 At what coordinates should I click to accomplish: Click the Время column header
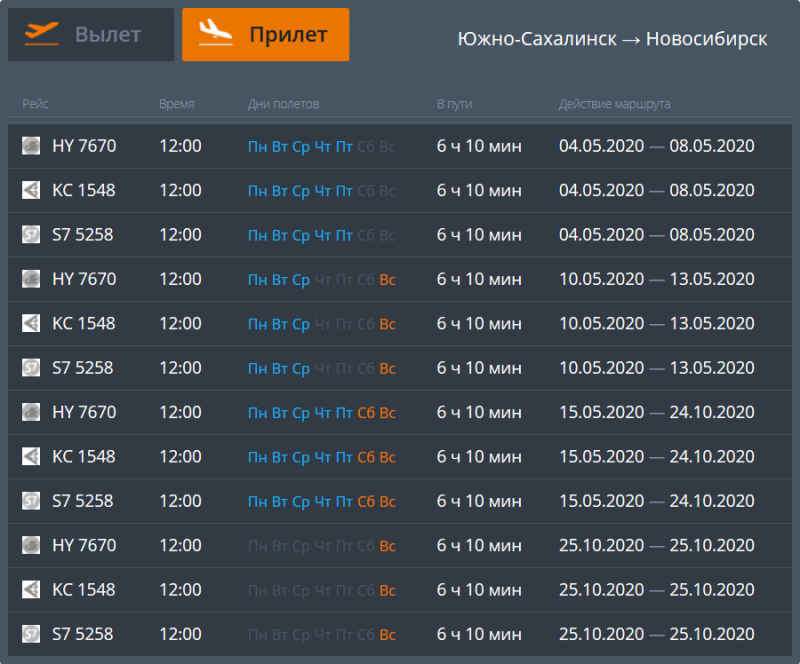point(176,104)
